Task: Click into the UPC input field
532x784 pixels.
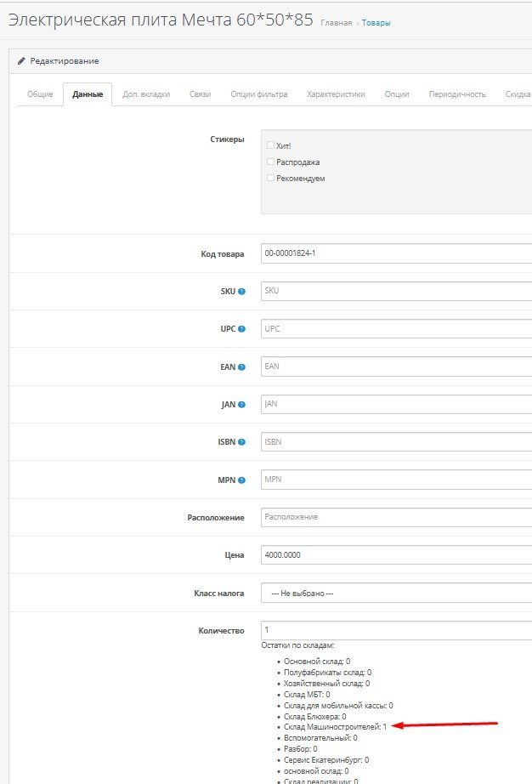Action: coord(396,328)
